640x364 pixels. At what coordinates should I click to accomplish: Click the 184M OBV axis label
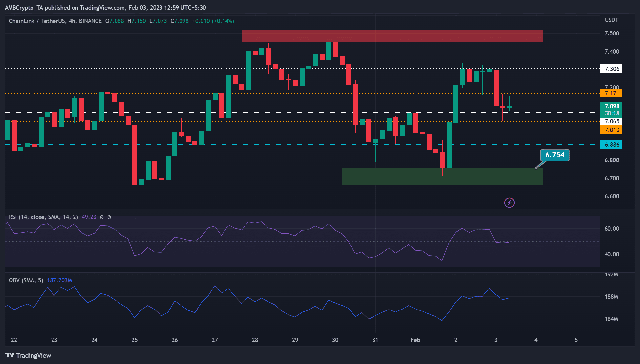(x=611, y=319)
